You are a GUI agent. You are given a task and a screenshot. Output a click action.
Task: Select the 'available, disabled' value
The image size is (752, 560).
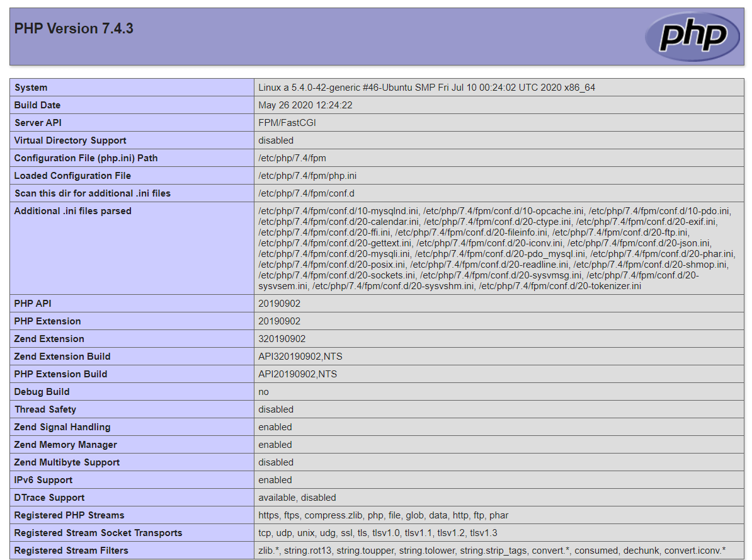[297, 498]
